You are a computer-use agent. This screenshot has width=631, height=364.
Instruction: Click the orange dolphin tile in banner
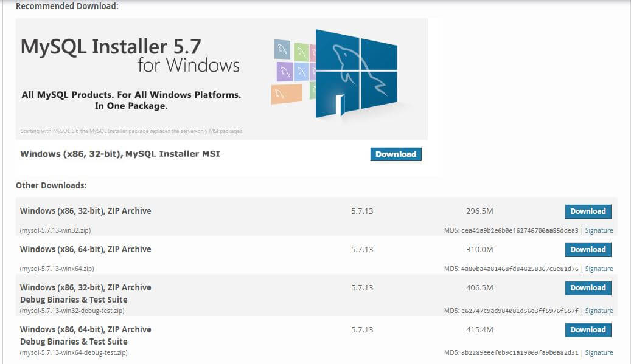(x=286, y=94)
